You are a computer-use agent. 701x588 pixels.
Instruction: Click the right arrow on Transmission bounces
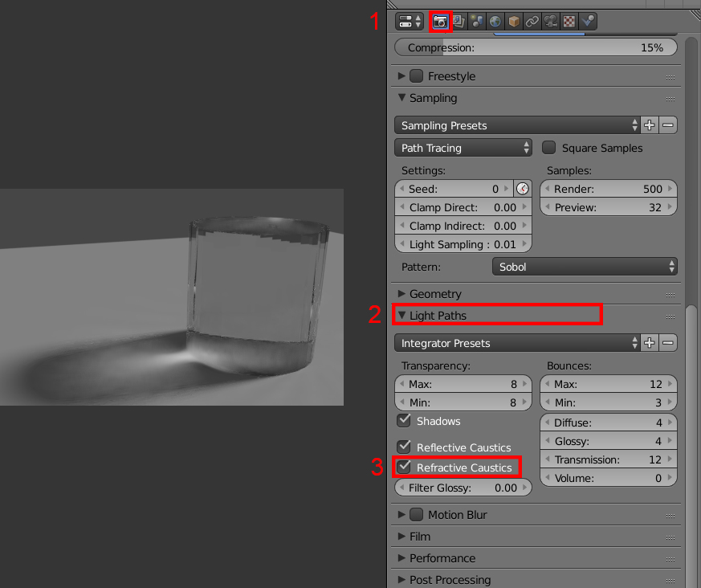670,459
